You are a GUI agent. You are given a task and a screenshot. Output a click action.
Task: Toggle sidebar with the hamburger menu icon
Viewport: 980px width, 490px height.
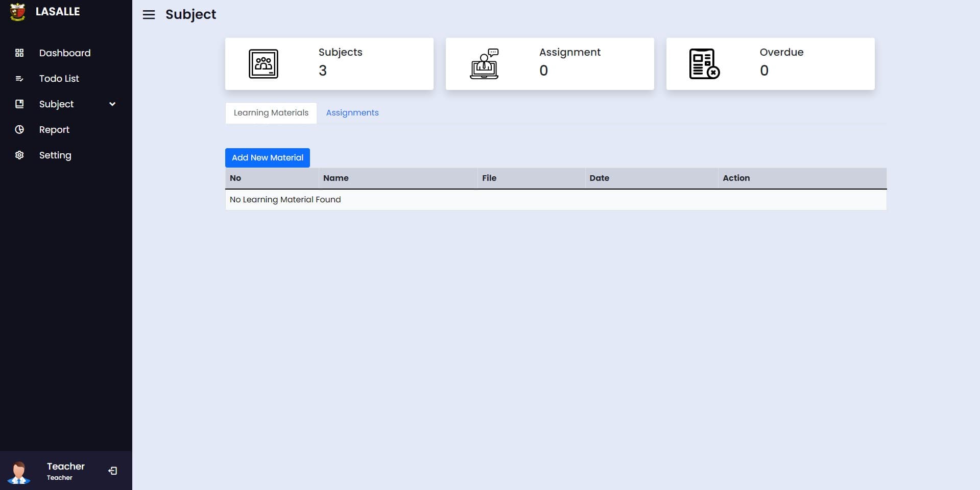click(149, 15)
